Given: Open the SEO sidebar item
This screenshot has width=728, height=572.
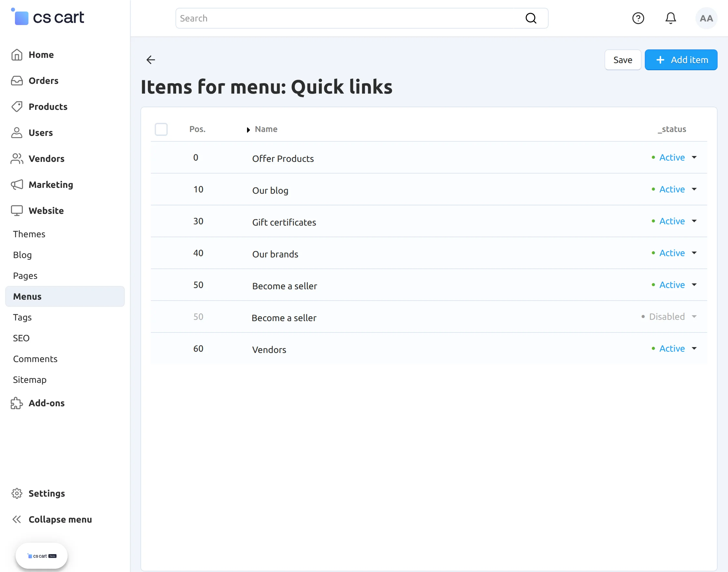Looking at the screenshot, I should tap(21, 338).
